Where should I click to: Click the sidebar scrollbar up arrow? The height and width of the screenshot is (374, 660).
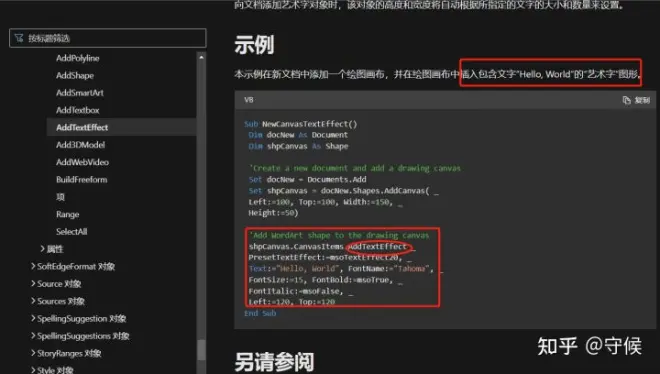(x=201, y=57)
